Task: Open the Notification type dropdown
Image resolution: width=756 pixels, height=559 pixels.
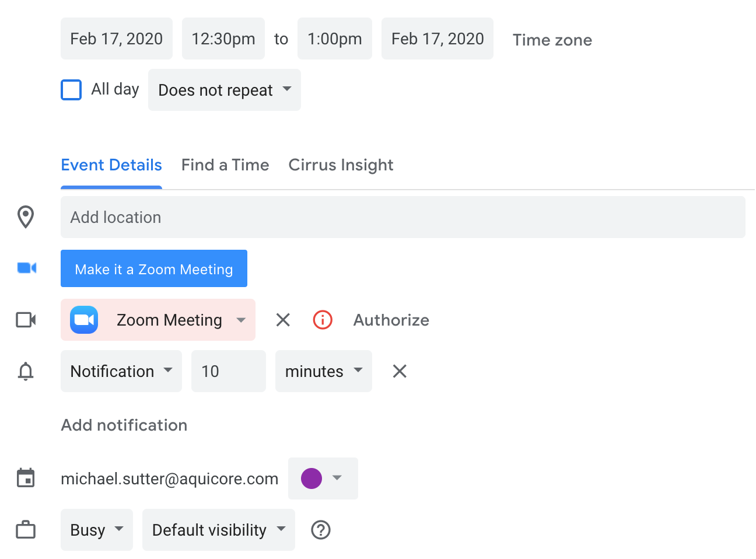Action: click(x=121, y=371)
